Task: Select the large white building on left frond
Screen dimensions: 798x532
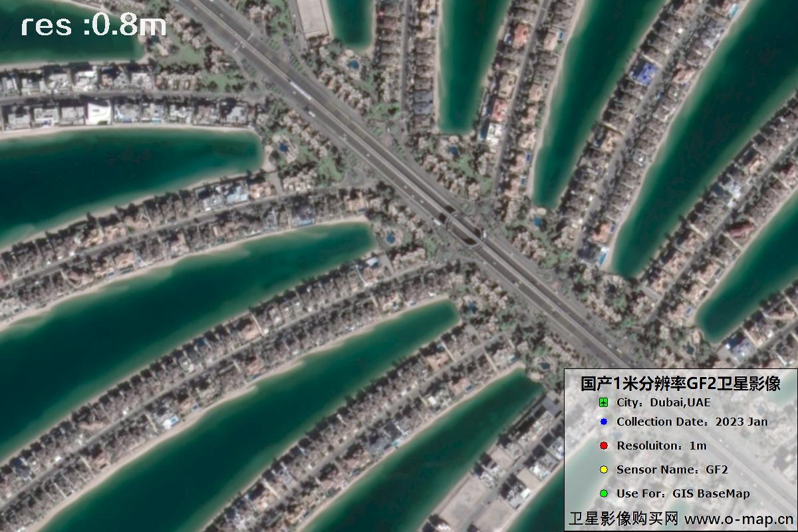Action: pyautogui.click(x=98, y=112)
